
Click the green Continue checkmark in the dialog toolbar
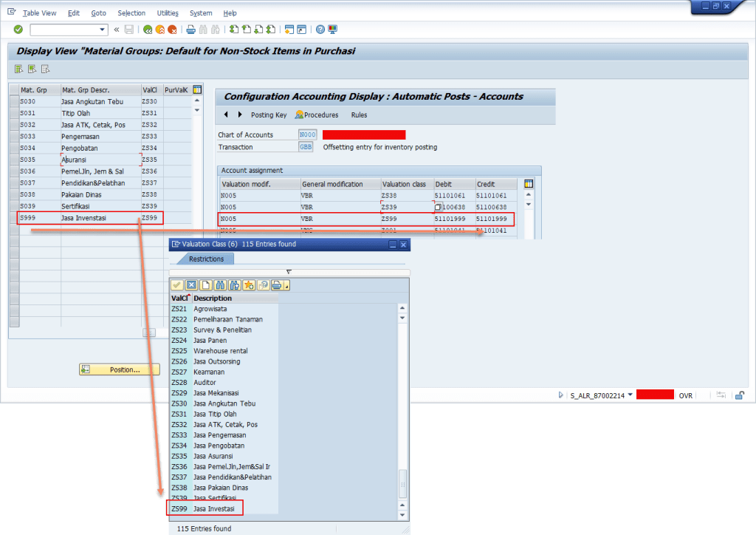pyautogui.click(x=177, y=284)
